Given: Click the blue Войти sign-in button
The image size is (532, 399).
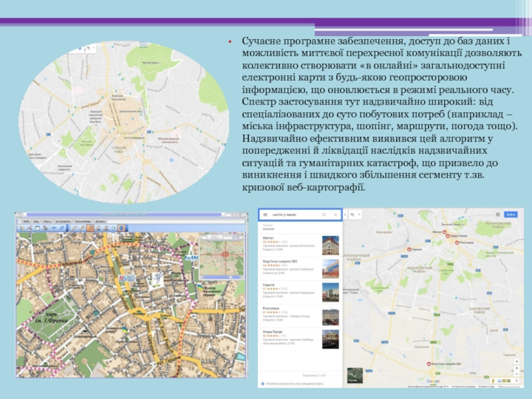Looking at the screenshot, I should click(x=511, y=215).
